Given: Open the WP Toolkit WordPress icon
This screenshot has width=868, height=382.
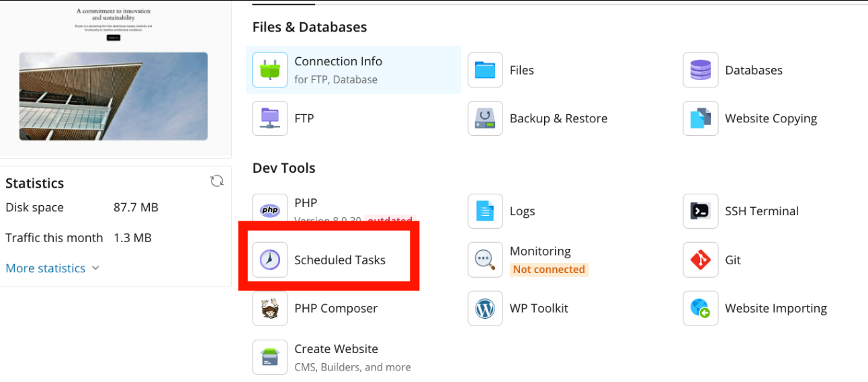Looking at the screenshot, I should (485, 308).
